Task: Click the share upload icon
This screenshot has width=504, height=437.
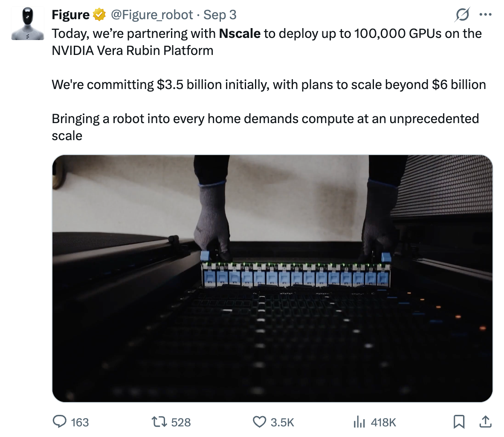Action: (x=485, y=422)
